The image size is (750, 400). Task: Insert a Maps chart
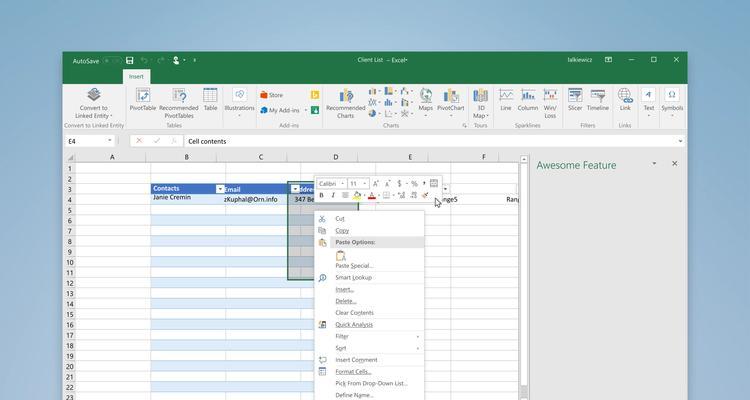pyautogui.click(x=426, y=103)
